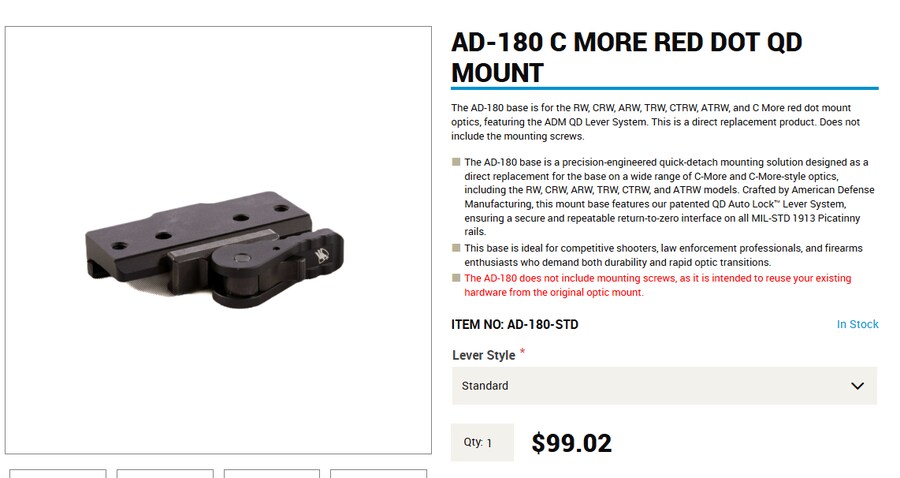This screenshot has height=478, width=900.
Task: Click the Lever Style field label
Action: [x=484, y=355]
